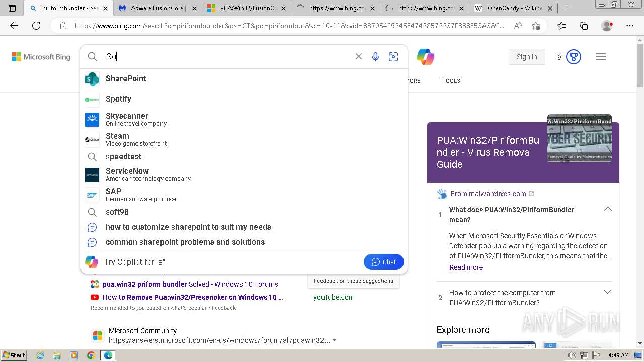The width and height of the screenshot is (644, 362).
Task: Select Steam video game storefront suggestion
Action: (244, 139)
